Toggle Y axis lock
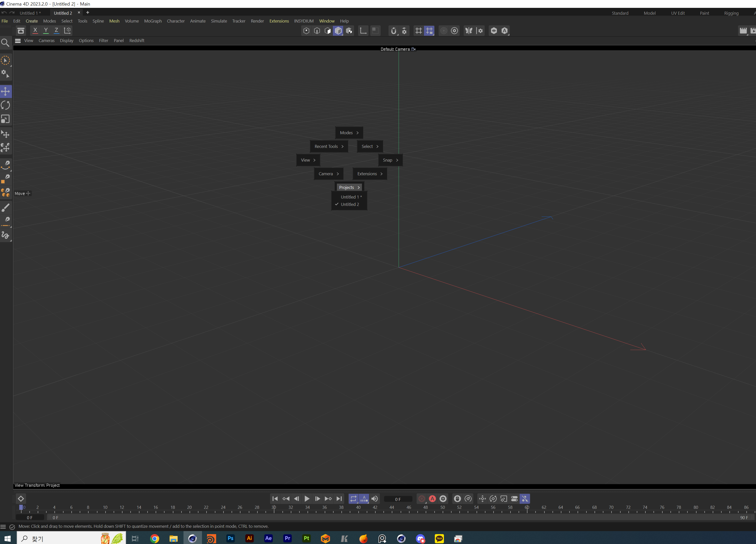This screenshot has width=756, height=544. [x=46, y=31]
